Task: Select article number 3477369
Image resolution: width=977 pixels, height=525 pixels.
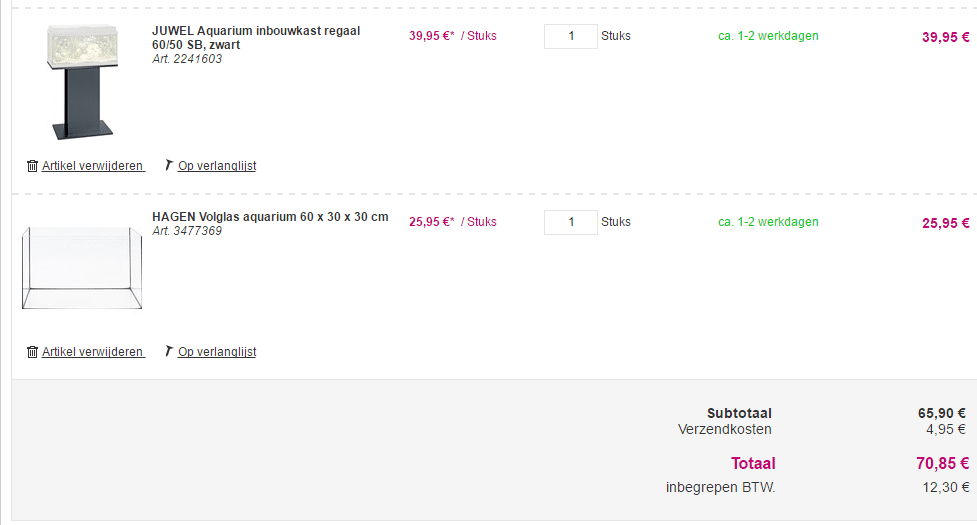Action: click(x=187, y=231)
